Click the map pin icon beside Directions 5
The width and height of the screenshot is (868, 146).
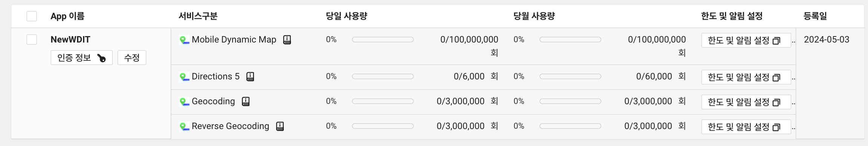pyautogui.click(x=184, y=77)
